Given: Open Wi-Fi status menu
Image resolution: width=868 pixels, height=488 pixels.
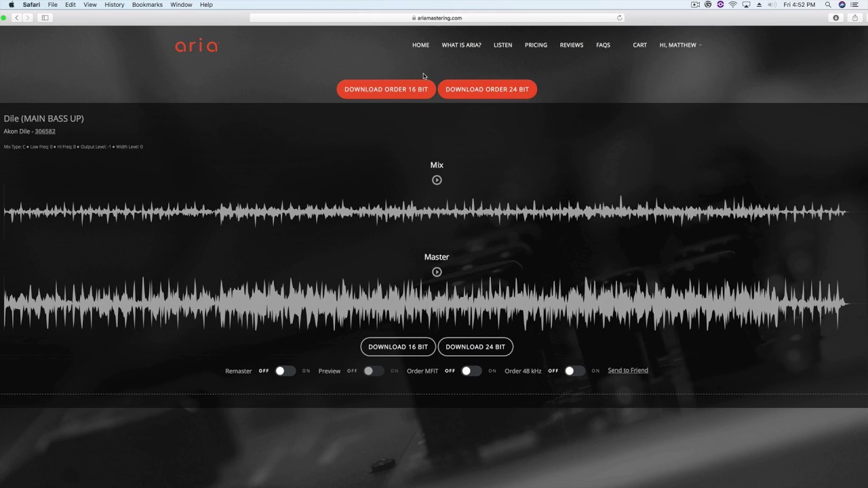Looking at the screenshot, I should pos(733,5).
